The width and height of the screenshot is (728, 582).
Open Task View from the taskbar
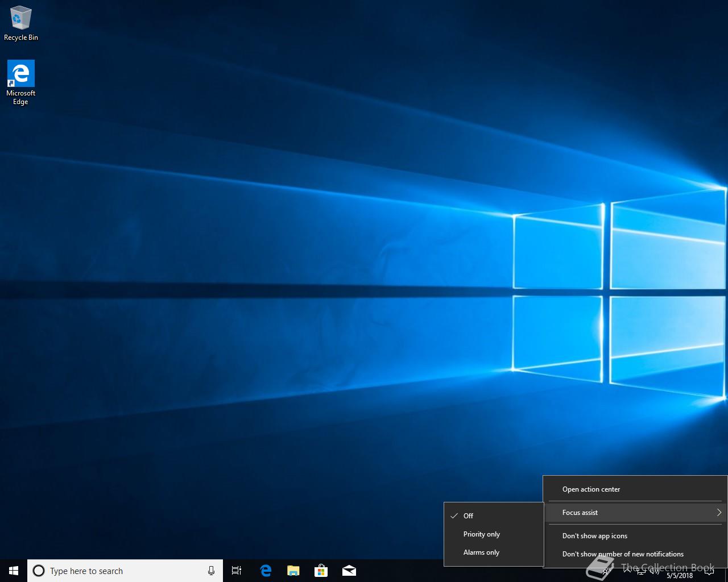point(237,571)
